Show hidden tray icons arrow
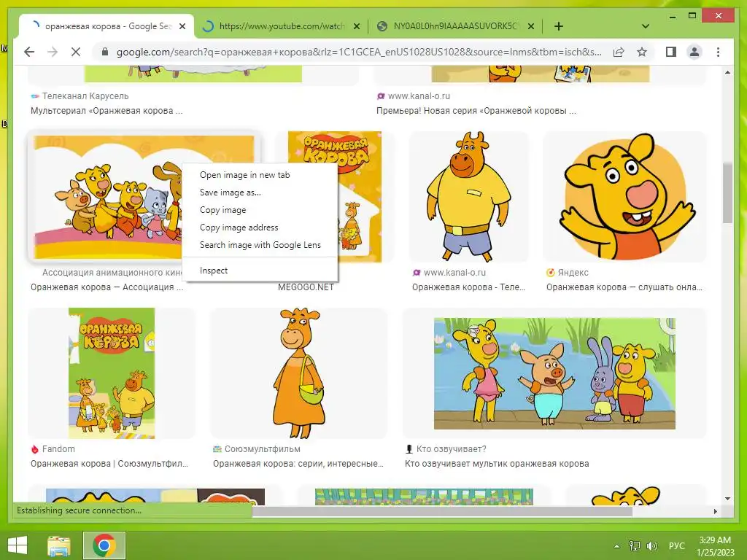The width and height of the screenshot is (747, 560). pyautogui.click(x=616, y=546)
